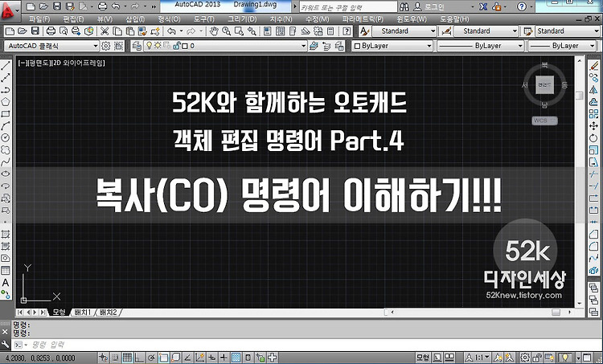Toggle Ortho Mode in status bar
The image size is (603, 364).
tap(139, 358)
